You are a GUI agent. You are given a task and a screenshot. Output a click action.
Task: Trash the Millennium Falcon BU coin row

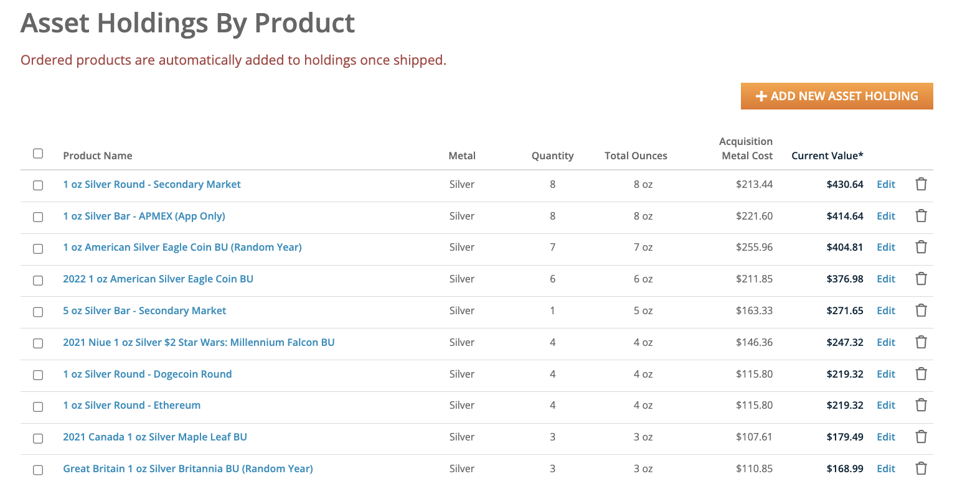coord(921,342)
